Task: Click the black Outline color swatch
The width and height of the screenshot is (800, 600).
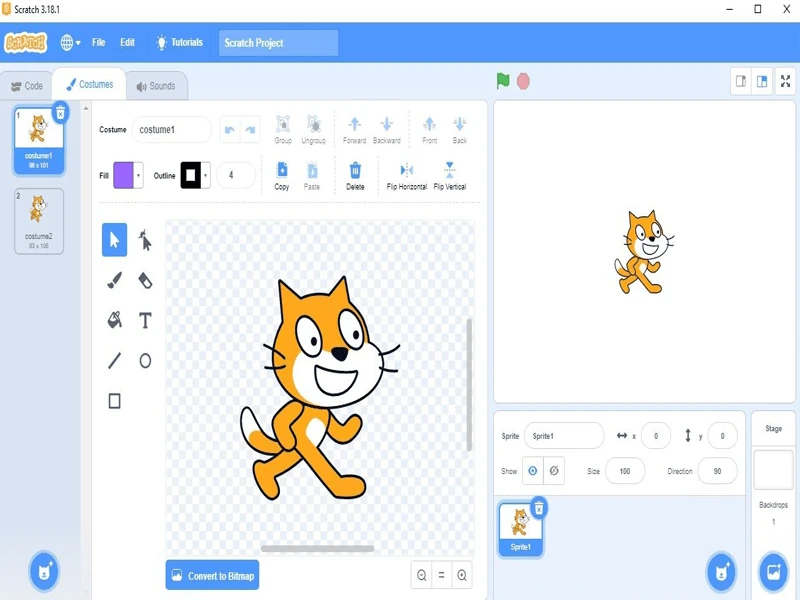Action: [x=191, y=176]
